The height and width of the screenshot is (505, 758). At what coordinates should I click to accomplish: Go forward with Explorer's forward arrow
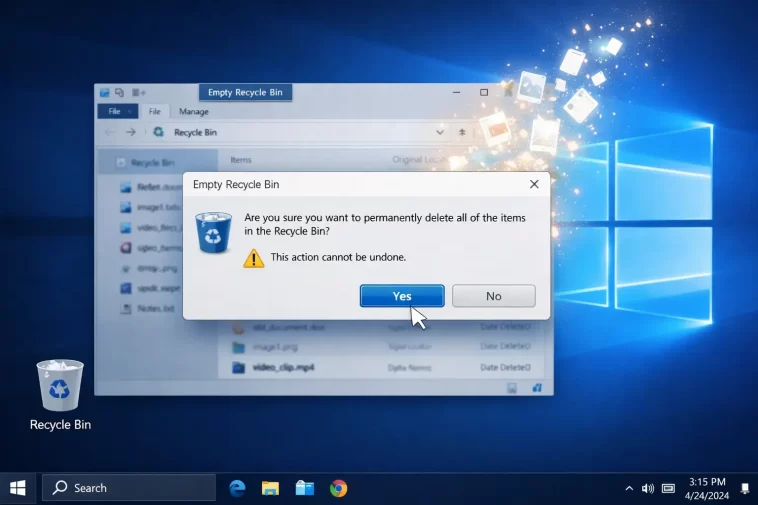pyautogui.click(x=131, y=132)
